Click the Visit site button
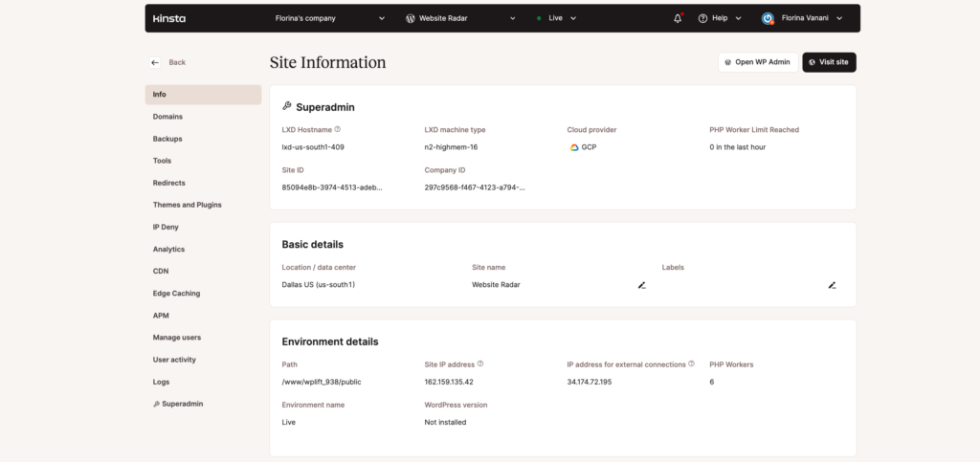The height and width of the screenshot is (462, 980). pyautogui.click(x=829, y=62)
